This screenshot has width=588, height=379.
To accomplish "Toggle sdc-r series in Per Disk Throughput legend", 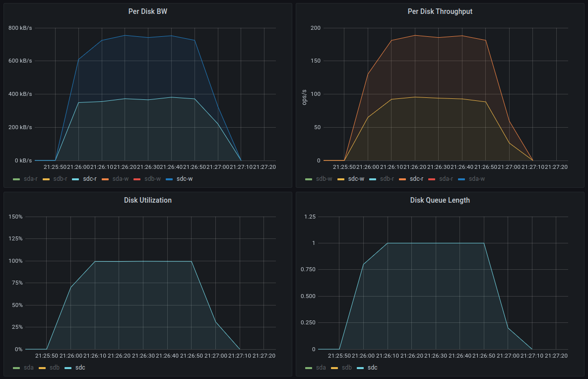I will (x=415, y=179).
